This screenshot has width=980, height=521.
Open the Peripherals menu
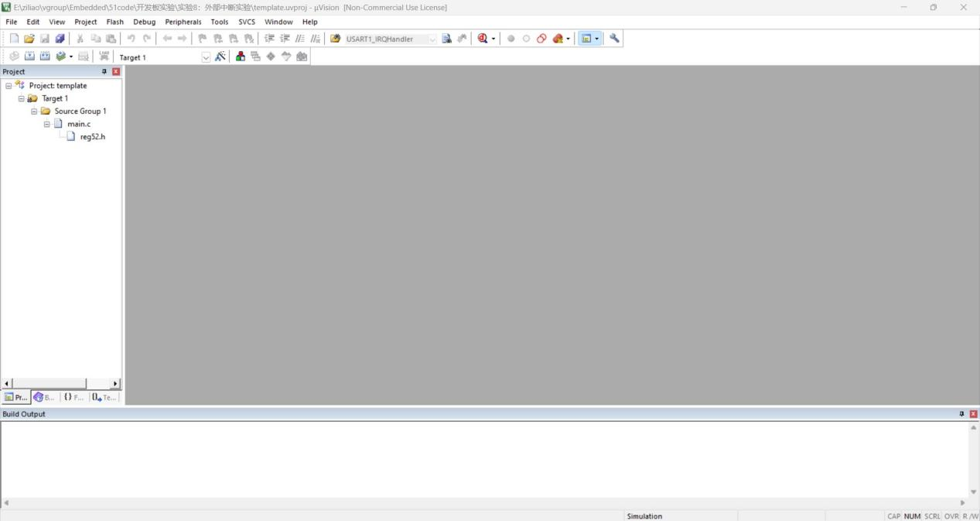[183, 22]
